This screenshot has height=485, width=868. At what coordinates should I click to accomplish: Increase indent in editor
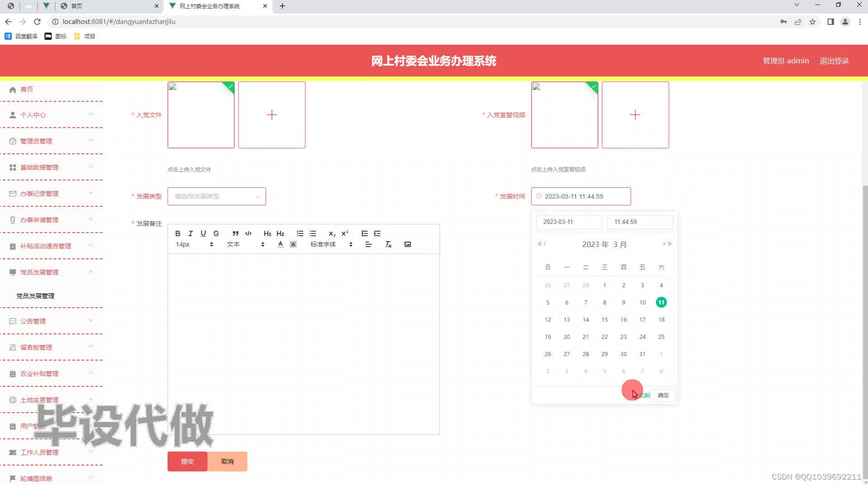tap(377, 233)
